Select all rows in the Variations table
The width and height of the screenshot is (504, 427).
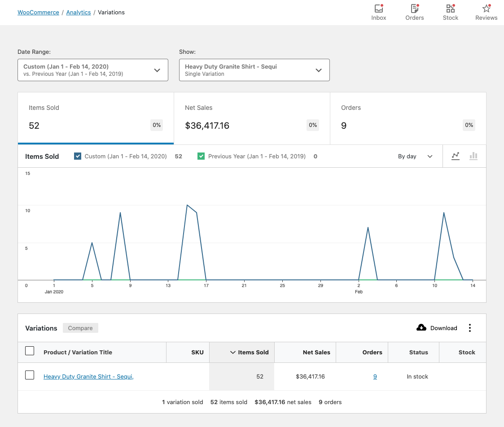pyautogui.click(x=30, y=351)
